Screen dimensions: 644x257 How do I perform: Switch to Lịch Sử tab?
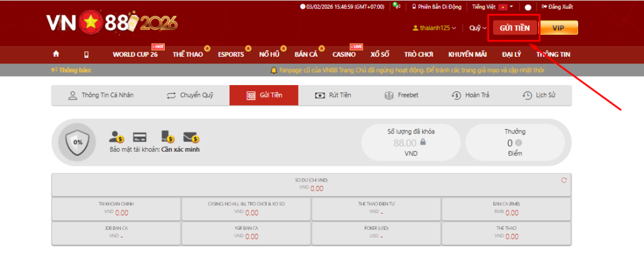click(538, 95)
